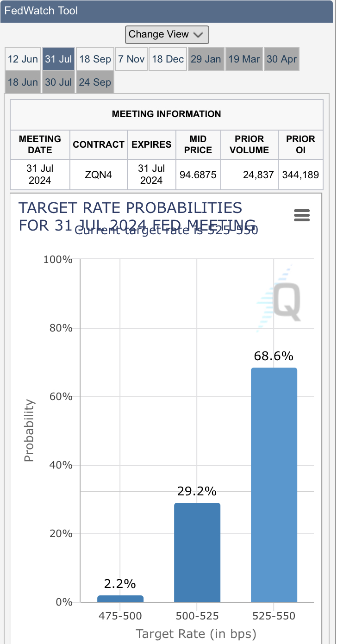Click the 68.6% data label
The height and width of the screenshot is (644, 337).
(274, 356)
